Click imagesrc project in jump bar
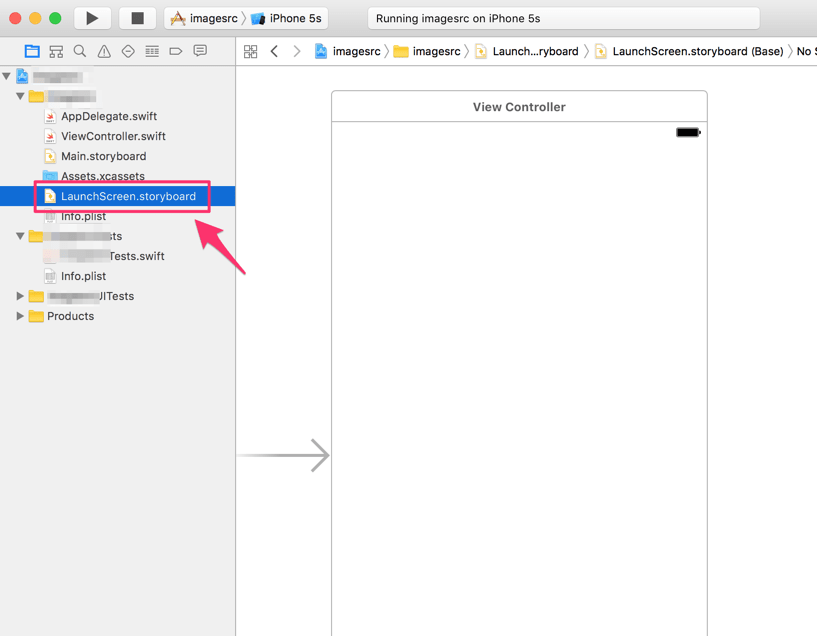 tap(348, 51)
